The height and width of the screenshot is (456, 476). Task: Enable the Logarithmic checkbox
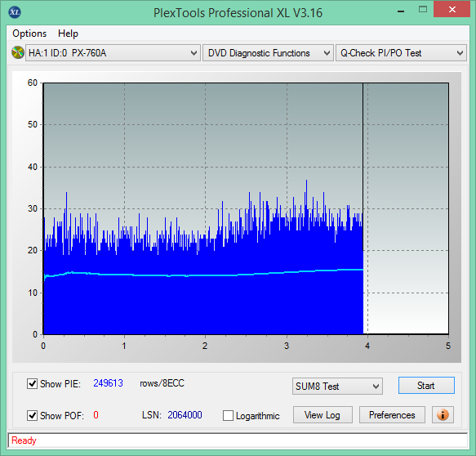click(x=228, y=415)
